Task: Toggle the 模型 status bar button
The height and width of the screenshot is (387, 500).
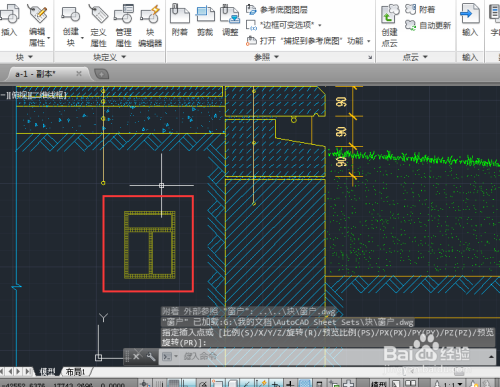Action: coord(379,384)
